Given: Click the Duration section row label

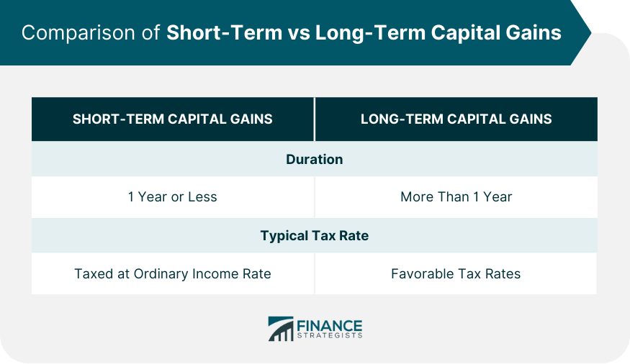Looking at the screenshot, I should tap(314, 159).
